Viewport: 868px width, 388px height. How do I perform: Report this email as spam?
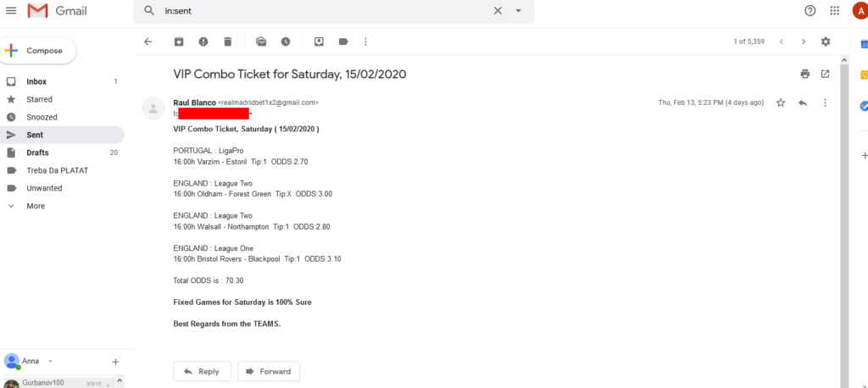coord(203,42)
